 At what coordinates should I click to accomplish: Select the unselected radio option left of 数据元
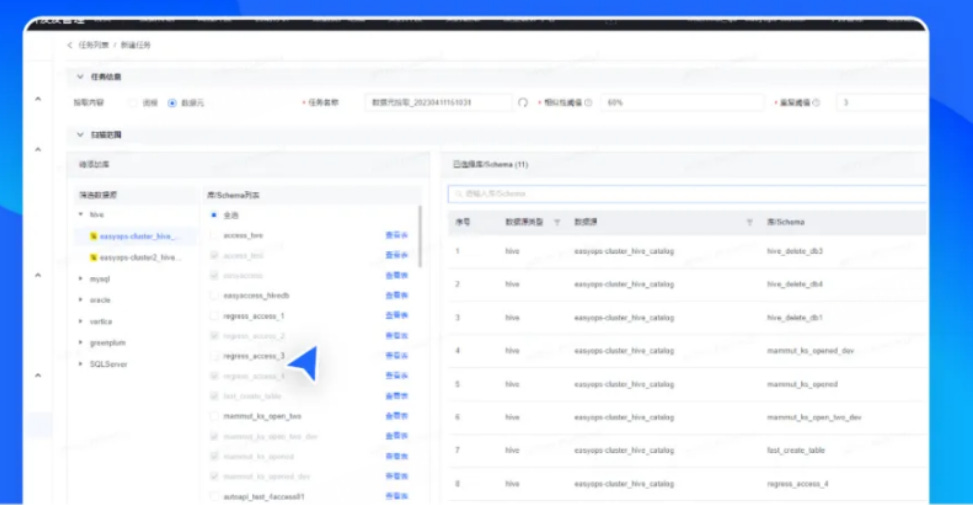pos(133,103)
